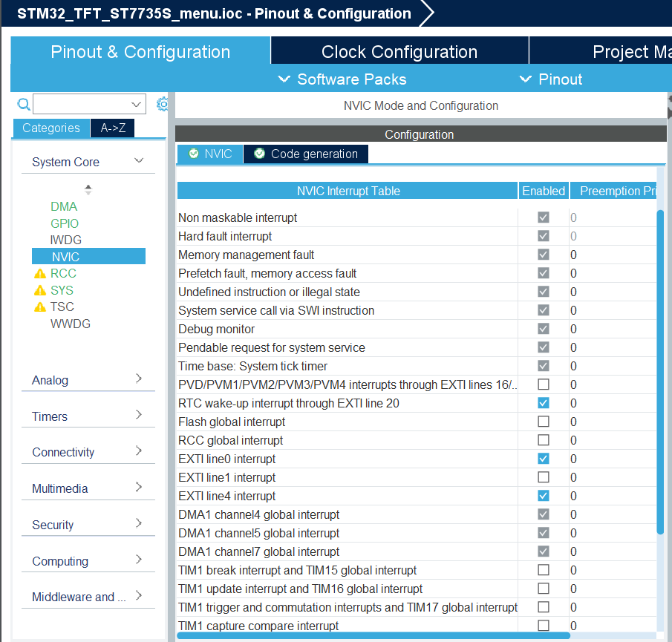Click the up/down sort arrows above DMA
This screenshot has height=642, width=672.
tap(88, 190)
